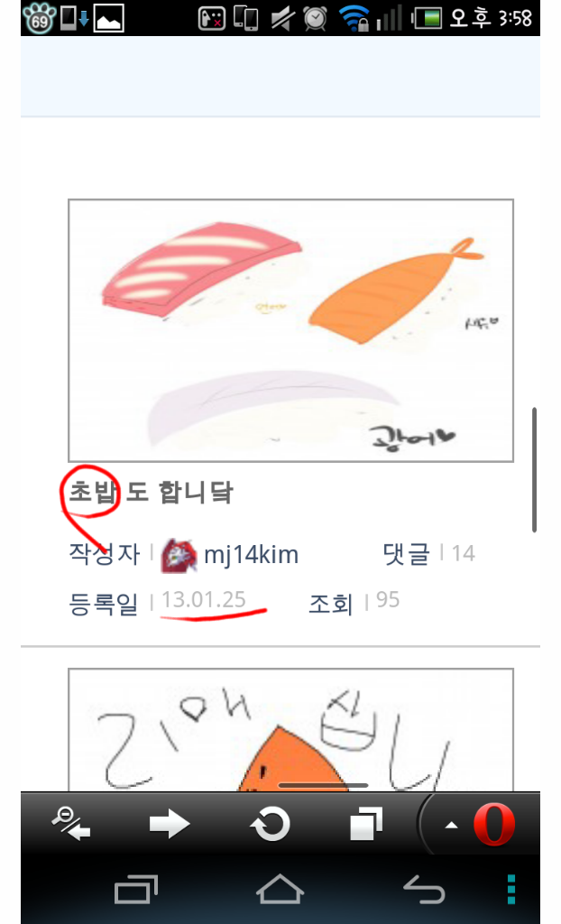Image resolution: width=561 pixels, height=924 pixels.
Task: Go forward with the arrow button
Action: click(170, 824)
